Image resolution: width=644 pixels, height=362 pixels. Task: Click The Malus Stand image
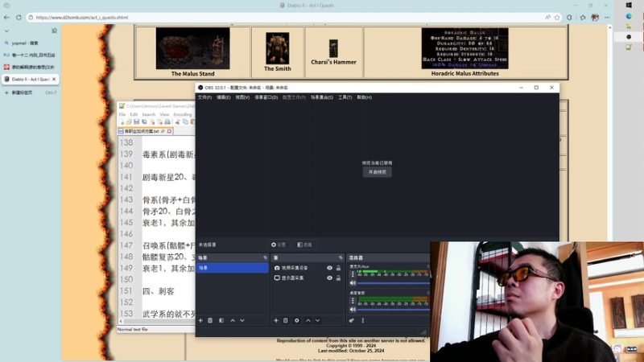(x=192, y=48)
